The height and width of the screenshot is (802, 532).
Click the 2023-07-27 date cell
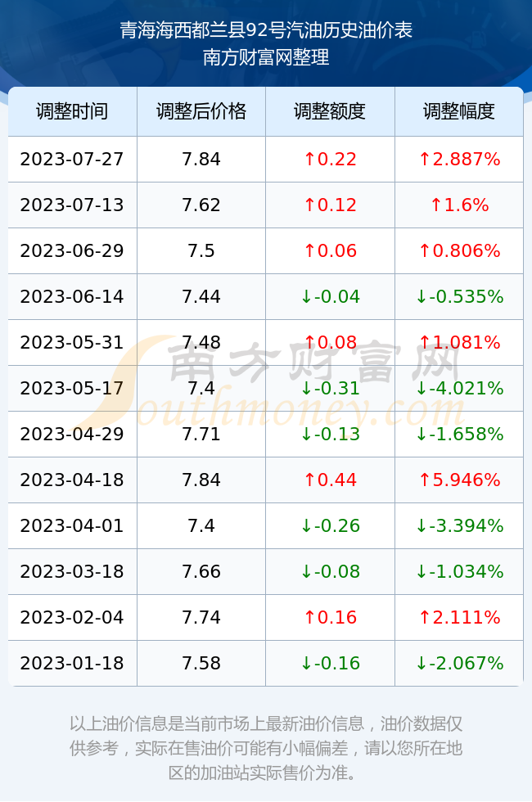click(72, 159)
